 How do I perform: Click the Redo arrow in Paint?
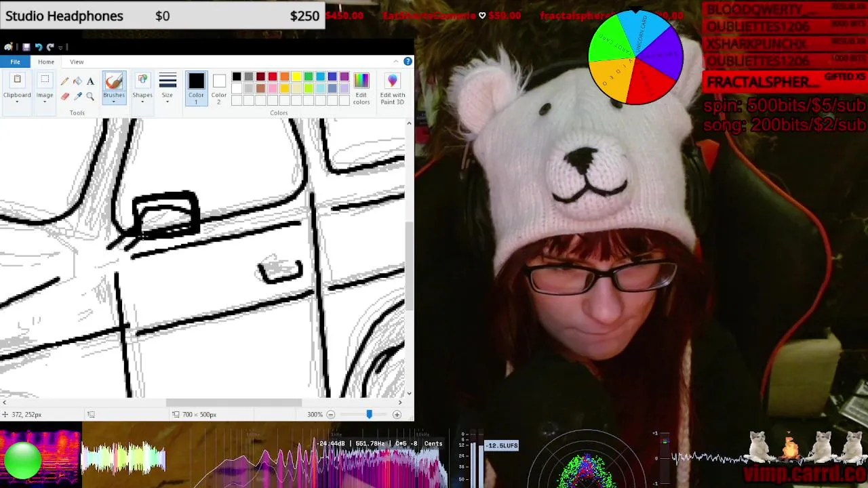pos(50,47)
